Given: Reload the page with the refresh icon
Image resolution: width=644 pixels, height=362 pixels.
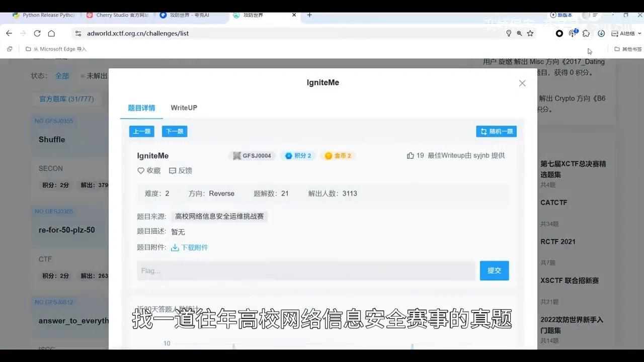Looking at the screenshot, I should point(37,33).
